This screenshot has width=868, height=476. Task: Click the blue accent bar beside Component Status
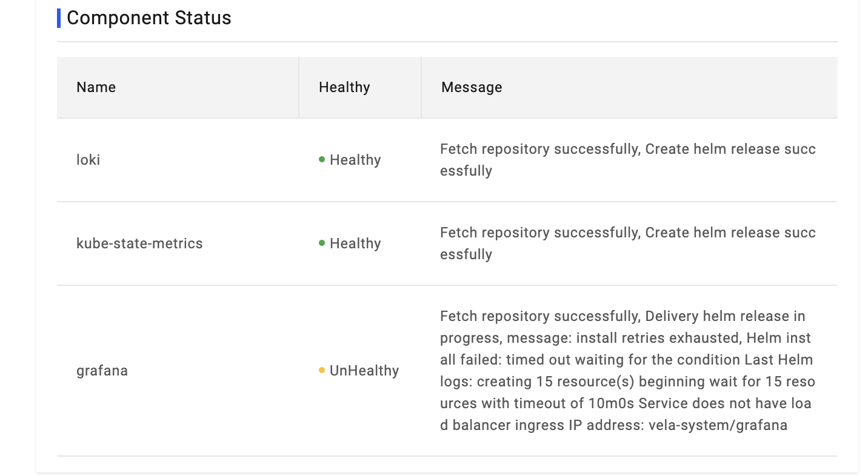pyautogui.click(x=58, y=18)
